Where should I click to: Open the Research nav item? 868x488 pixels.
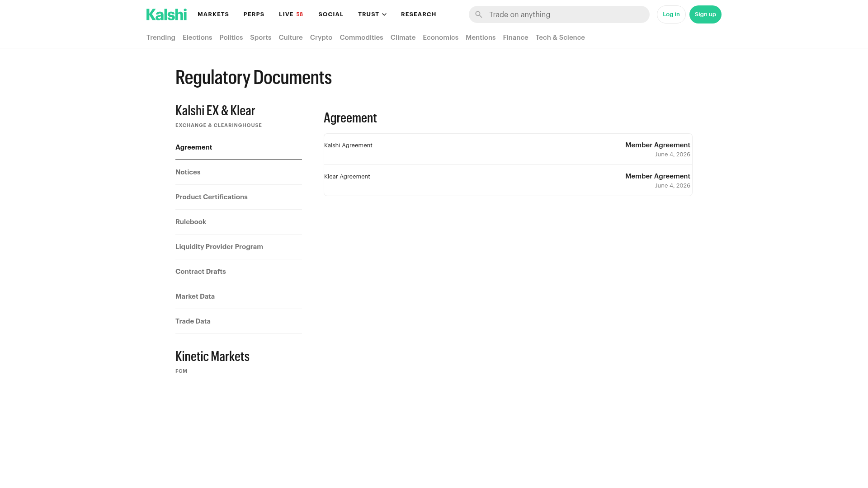tap(419, 14)
